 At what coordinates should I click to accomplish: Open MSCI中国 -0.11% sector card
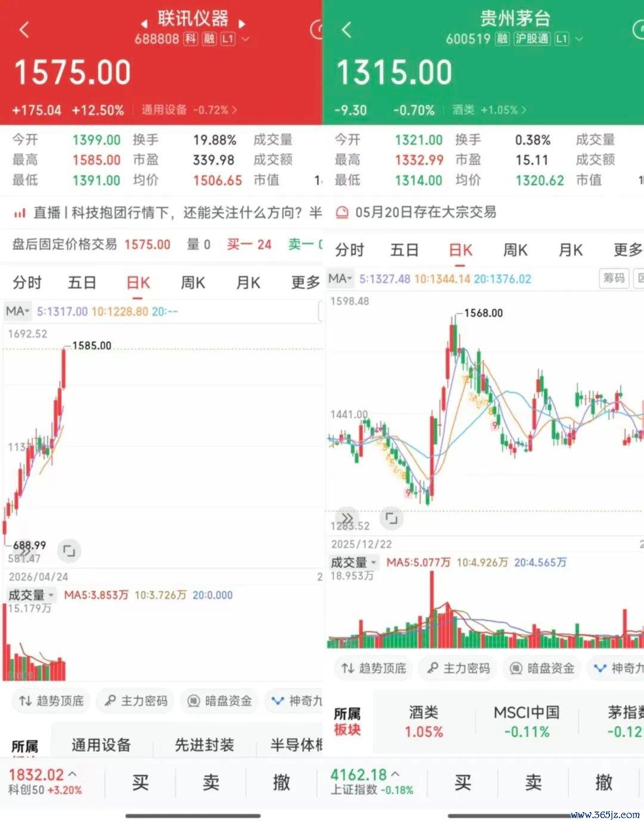(x=527, y=721)
